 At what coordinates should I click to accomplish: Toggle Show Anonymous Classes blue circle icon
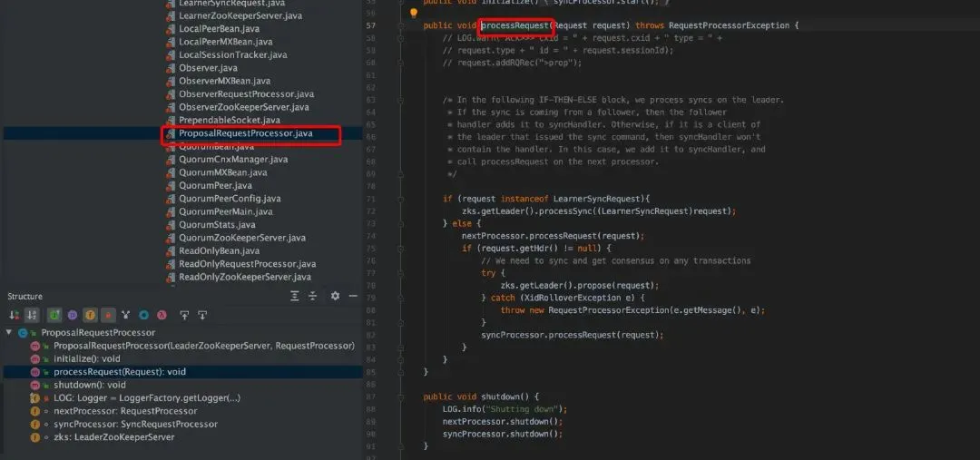[143, 315]
